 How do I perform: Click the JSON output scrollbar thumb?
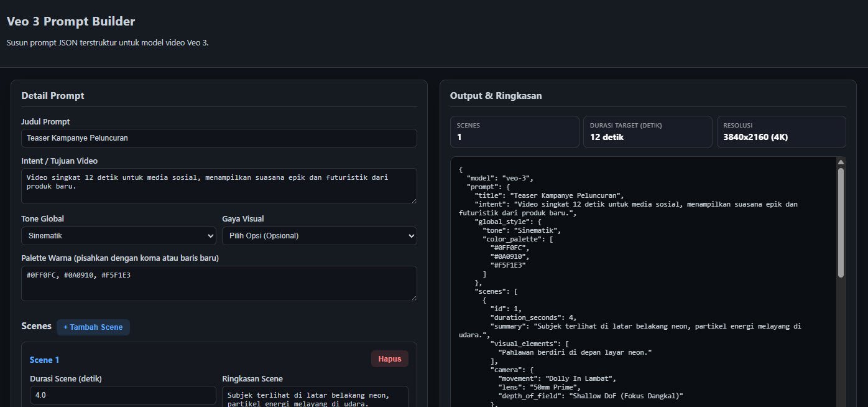coord(841,222)
